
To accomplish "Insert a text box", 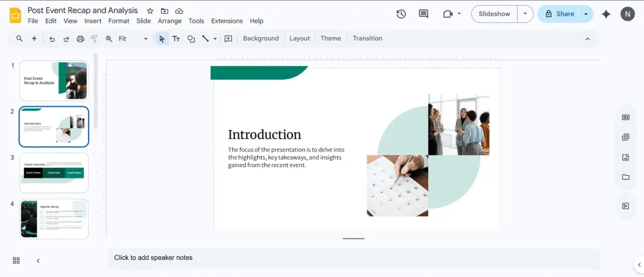I will (176, 39).
